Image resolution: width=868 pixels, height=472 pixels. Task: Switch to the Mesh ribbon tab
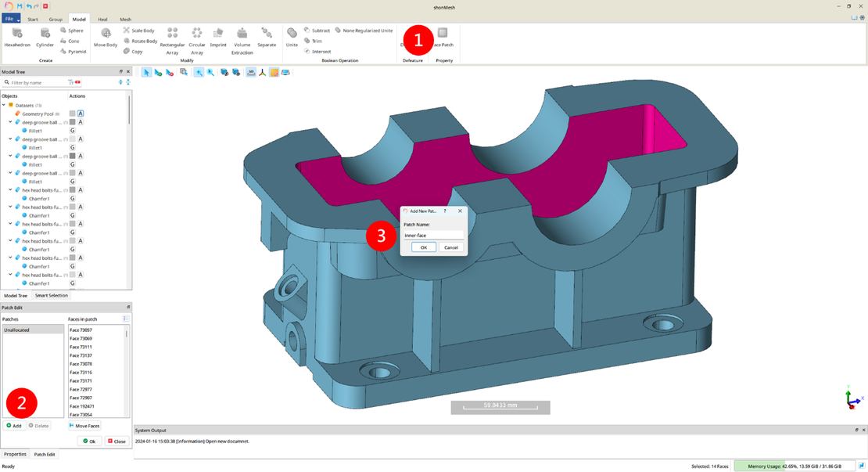pos(125,19)
